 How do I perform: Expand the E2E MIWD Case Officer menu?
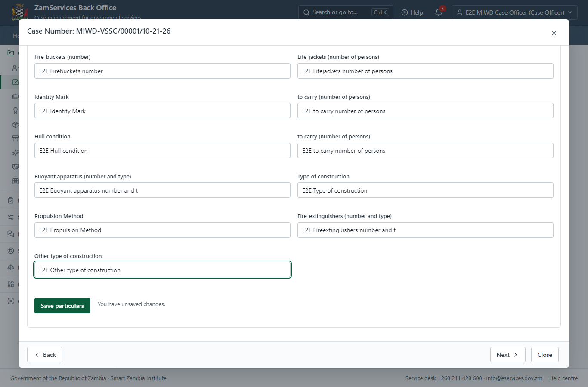point(514,12)
